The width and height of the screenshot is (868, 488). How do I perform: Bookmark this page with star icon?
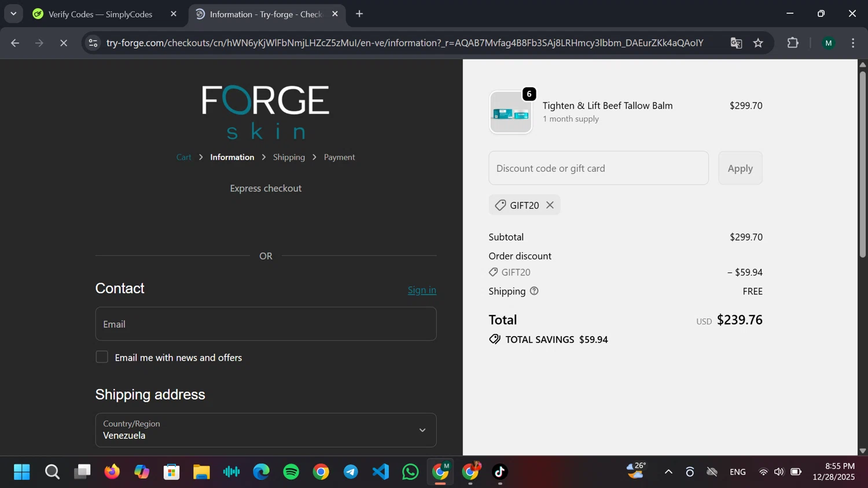pyautogui.click(x=758, y=43)
